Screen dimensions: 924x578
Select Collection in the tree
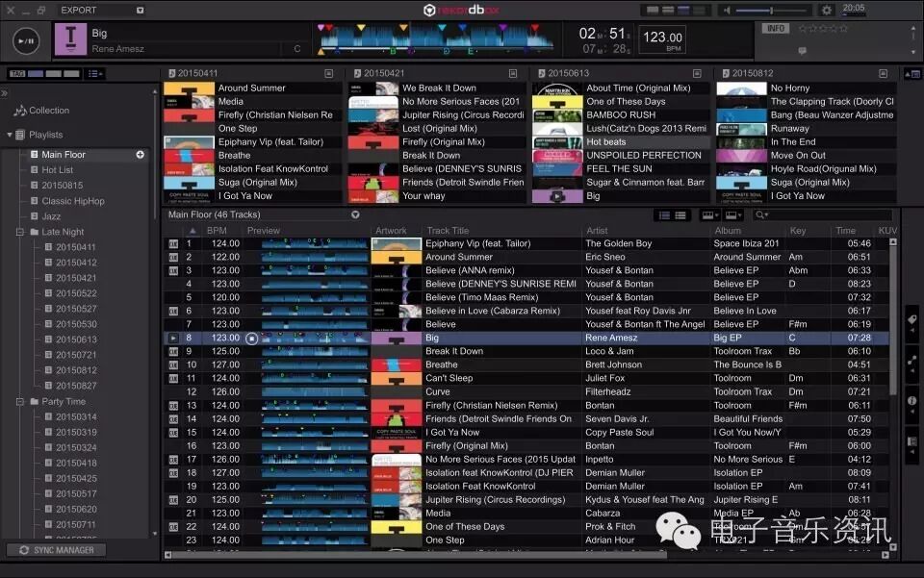coord(49,110)
